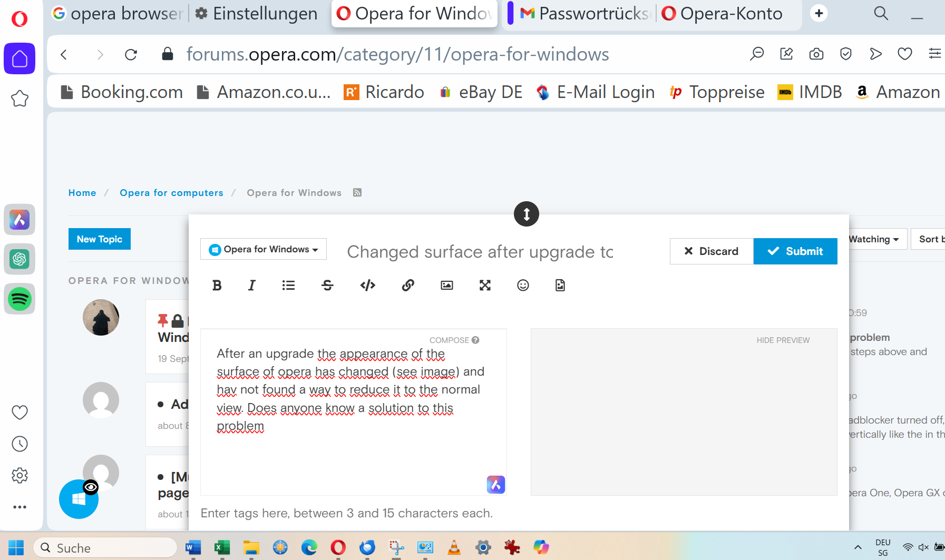Grab the composer resize handle
The height and width of the screenshot is (560, 945).
[x=526, y=214]
